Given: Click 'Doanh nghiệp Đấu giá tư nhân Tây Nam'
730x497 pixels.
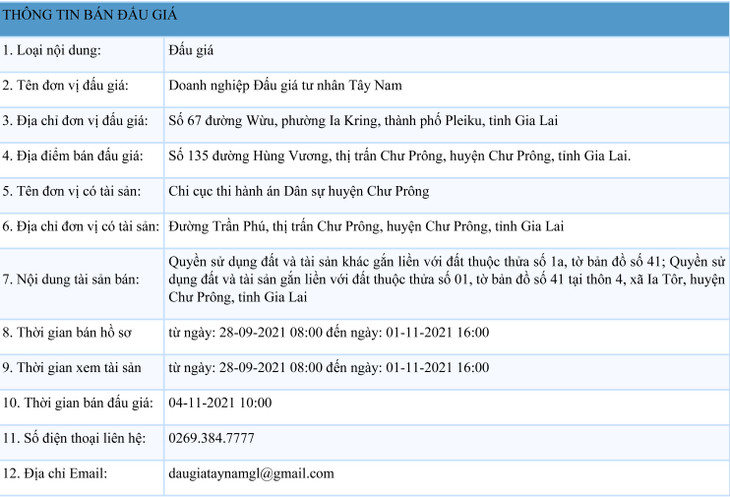Looking at the screenshot, I should pos(288,86).
